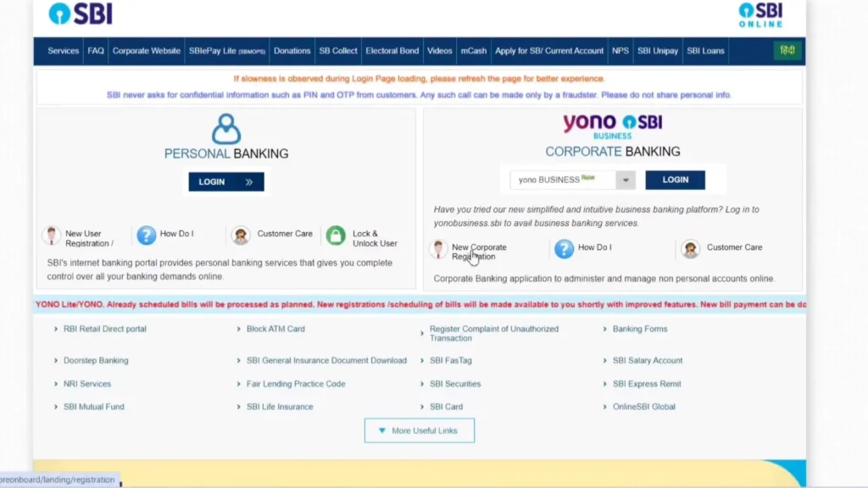Click the Personal Banking user icon

coord(225,129)
